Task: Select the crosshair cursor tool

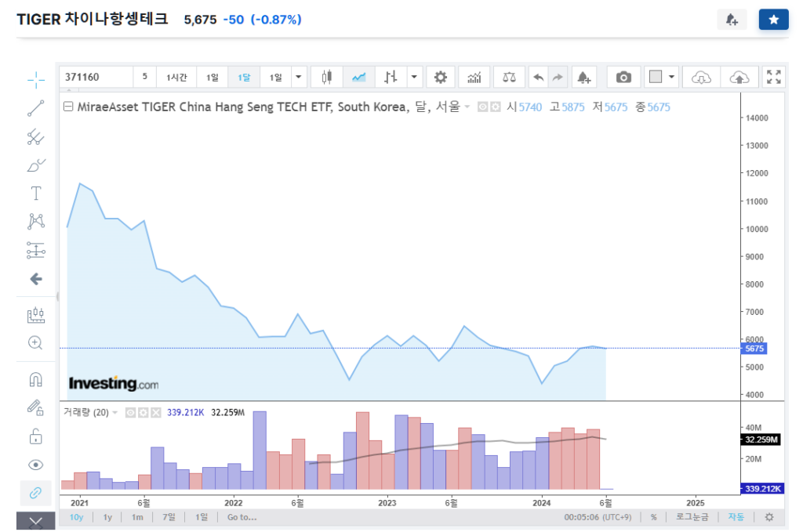Action: (x=36, y=80)
